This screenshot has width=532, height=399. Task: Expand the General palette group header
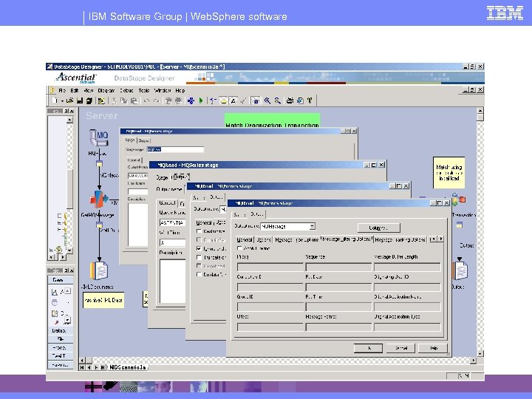coord(60,280)
